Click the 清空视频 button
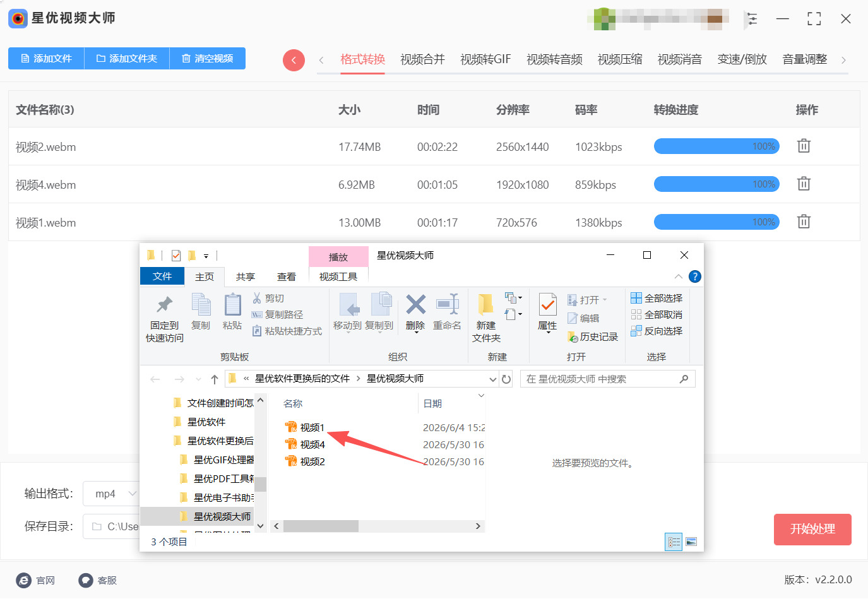Screen dimensions: 868x599 pyautogui.click(x=208, y=58)
